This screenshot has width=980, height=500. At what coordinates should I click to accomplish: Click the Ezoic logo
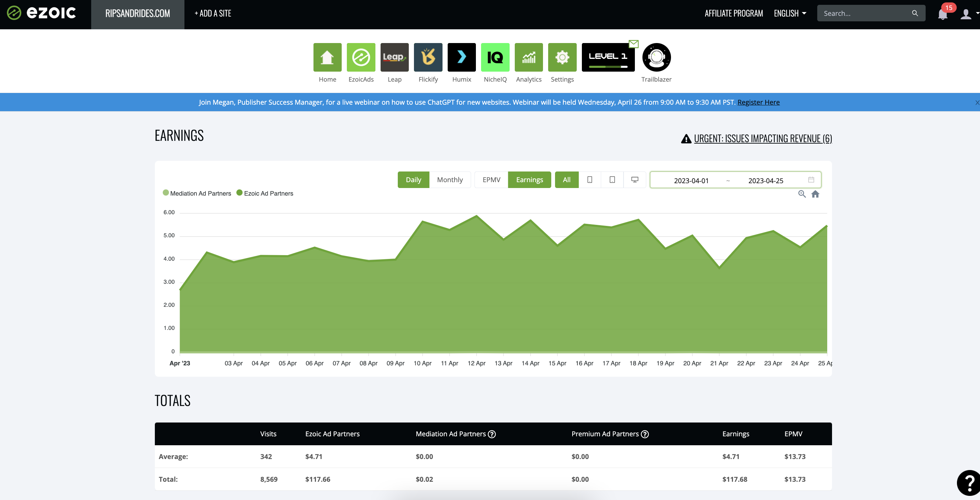click(x=41, y=13)
